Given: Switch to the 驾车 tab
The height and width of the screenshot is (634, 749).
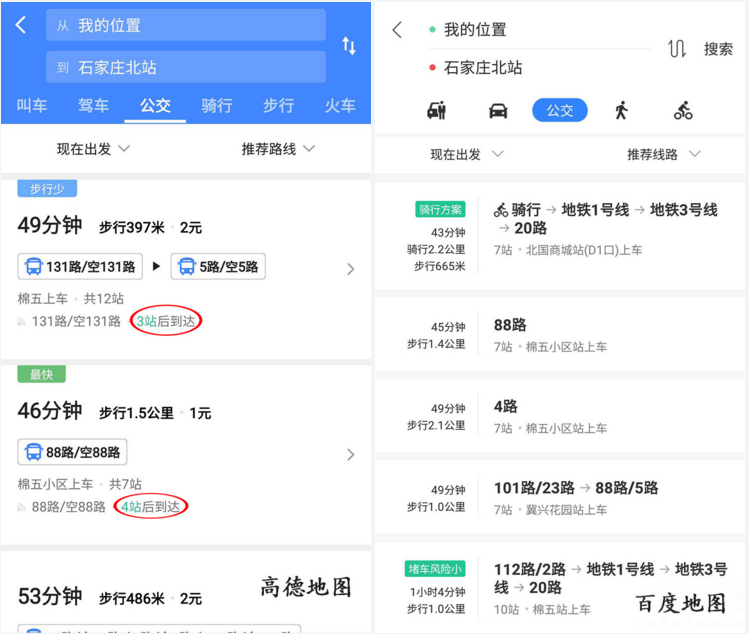Looking at the screenshot, I should 93,106.
